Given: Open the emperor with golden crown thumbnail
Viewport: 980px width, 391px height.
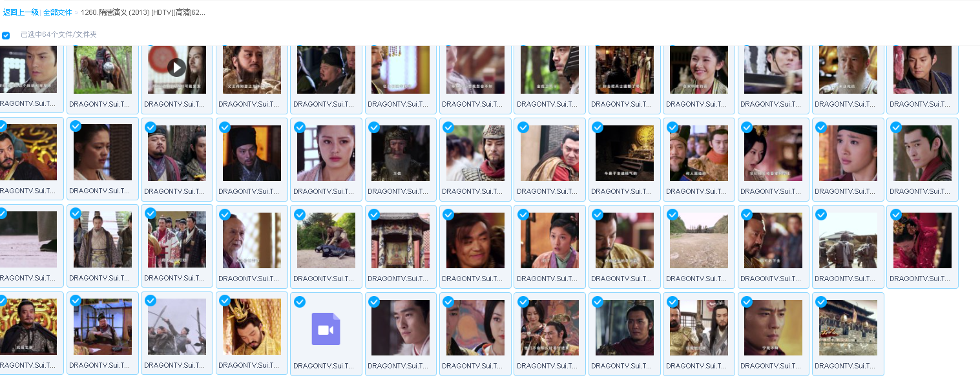Looking at the screenshot, I should click(251, 327).
